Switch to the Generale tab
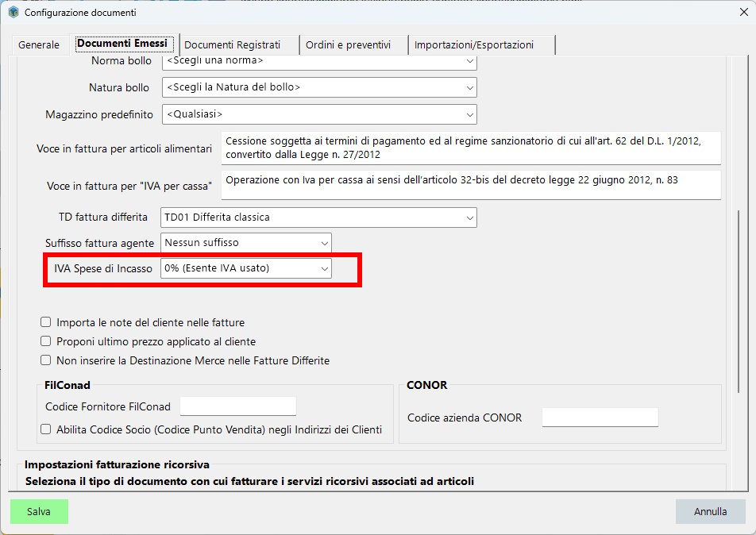This screenshot has width=756, height=535. (x=38, y=44)
